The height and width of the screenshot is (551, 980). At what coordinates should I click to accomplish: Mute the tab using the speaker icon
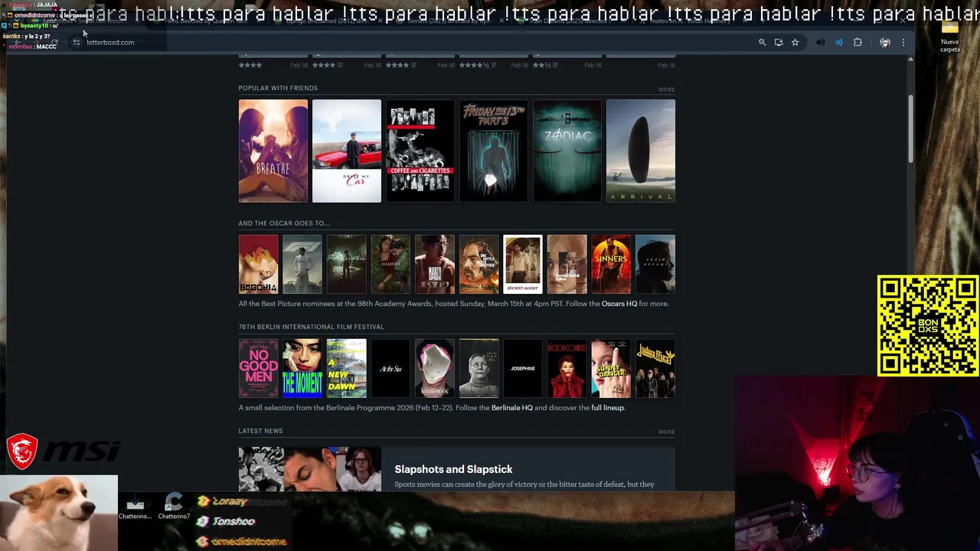[x=821, y=43]
